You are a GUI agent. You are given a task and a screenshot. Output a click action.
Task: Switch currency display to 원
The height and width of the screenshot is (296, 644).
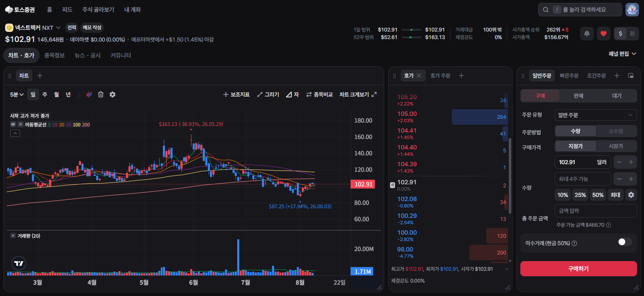coord(632,34)
